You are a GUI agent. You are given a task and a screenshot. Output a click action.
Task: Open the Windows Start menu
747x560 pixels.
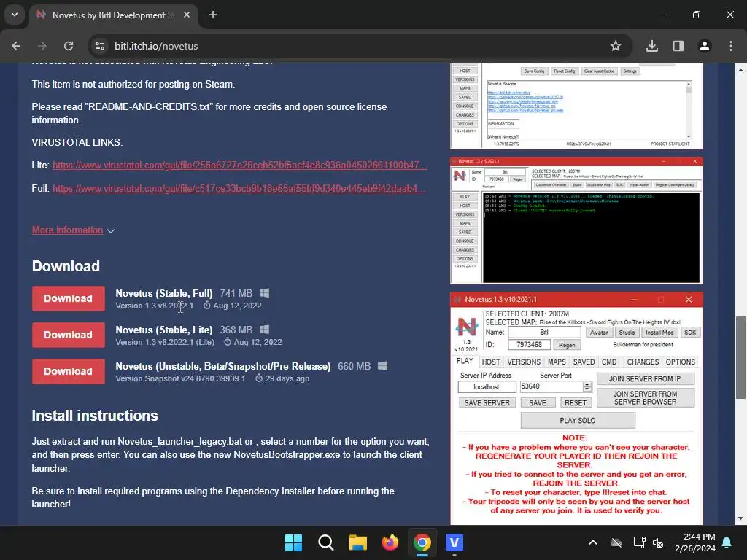tap(293, 542)
